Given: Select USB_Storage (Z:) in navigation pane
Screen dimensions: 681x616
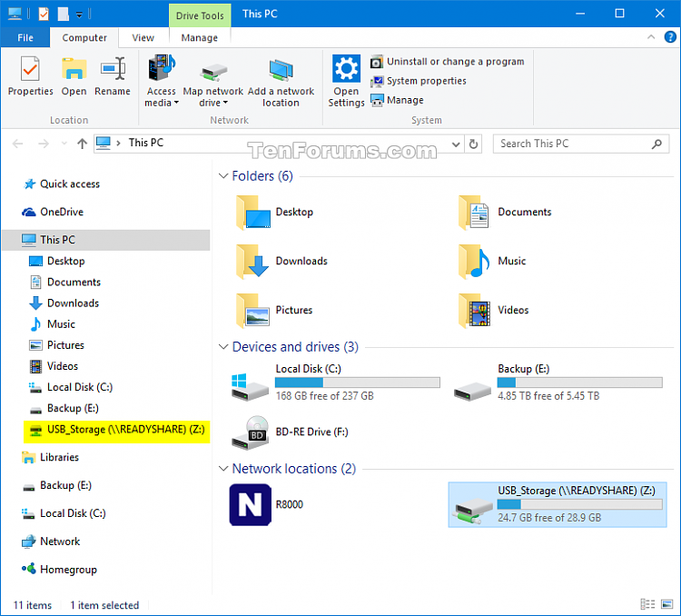Looking at the screenshot, I should [x=117, y=432].
